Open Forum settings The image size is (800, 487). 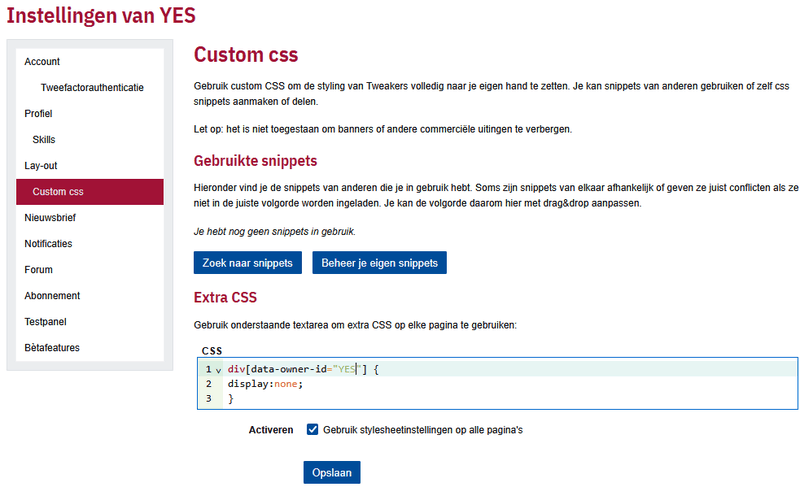pos(38,270)
